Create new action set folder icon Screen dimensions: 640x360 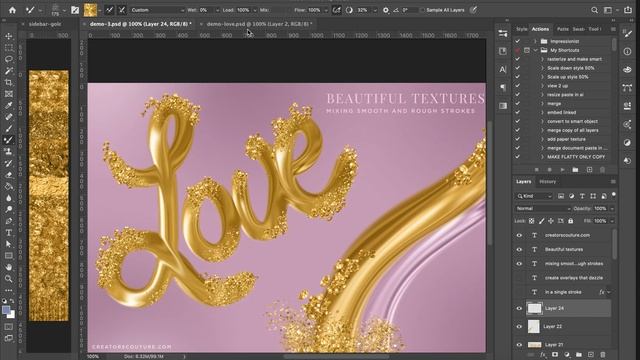coord(575,169)
